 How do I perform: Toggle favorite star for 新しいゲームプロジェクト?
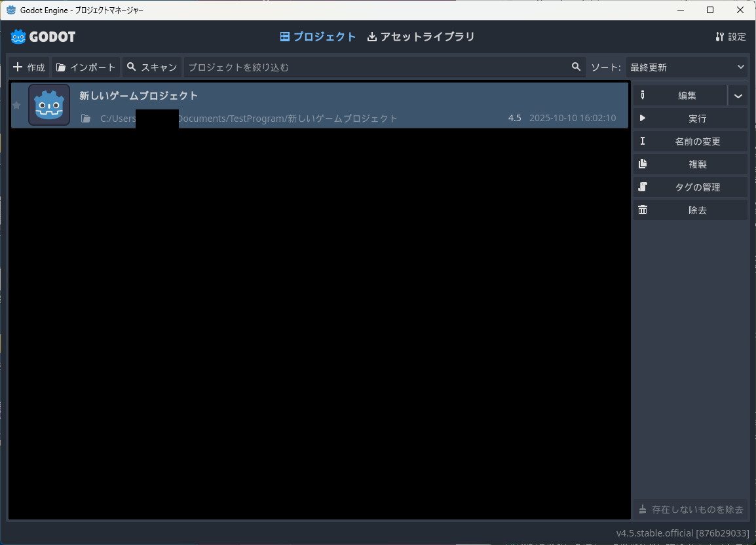tap(16, 105)
